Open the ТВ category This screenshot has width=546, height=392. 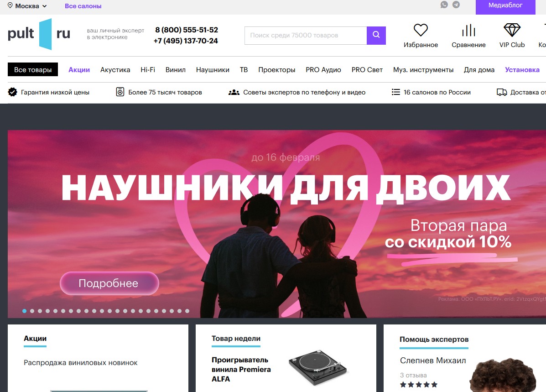tap(244, 70)
